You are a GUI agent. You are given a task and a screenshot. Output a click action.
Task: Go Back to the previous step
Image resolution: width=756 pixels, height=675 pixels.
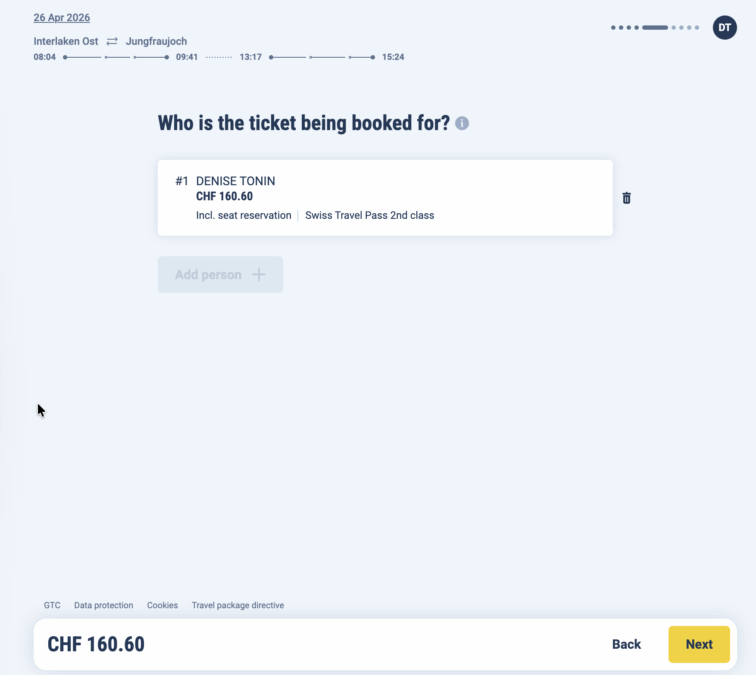pyautogui.click(x=626, y=645)
